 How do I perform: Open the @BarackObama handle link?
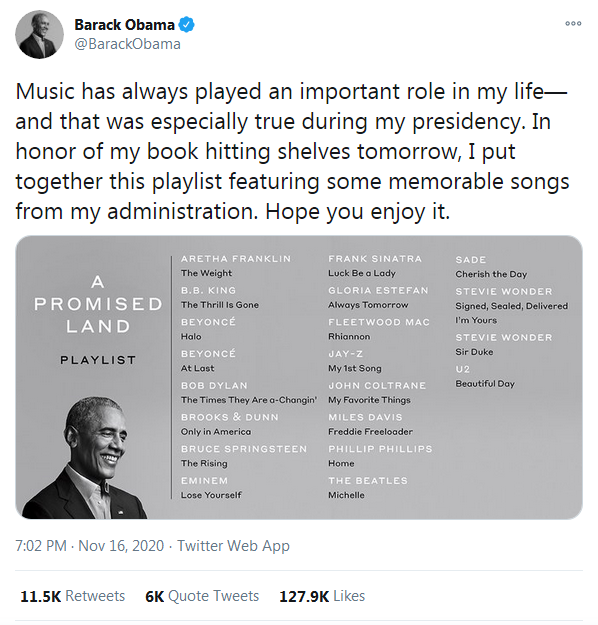[128, 44]
